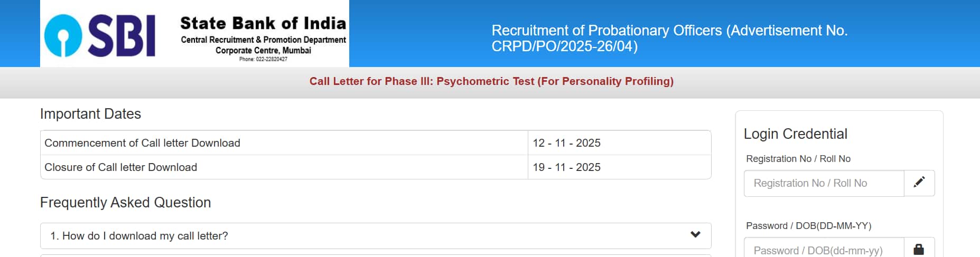Image resolution: width=980 pixels, height=257 pixels.
Task: Click the phone number under Corporate Centre, Mumbai
Action: coord(263,59)
